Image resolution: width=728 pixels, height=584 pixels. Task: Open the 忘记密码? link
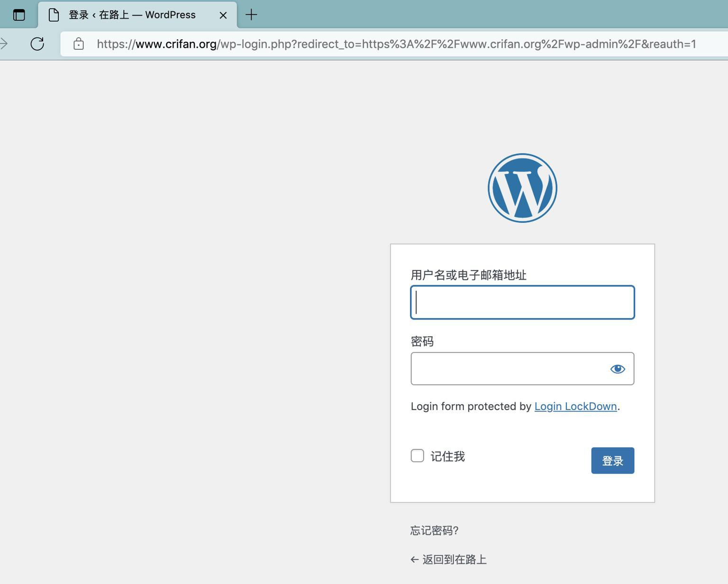(x=434, y=530)
